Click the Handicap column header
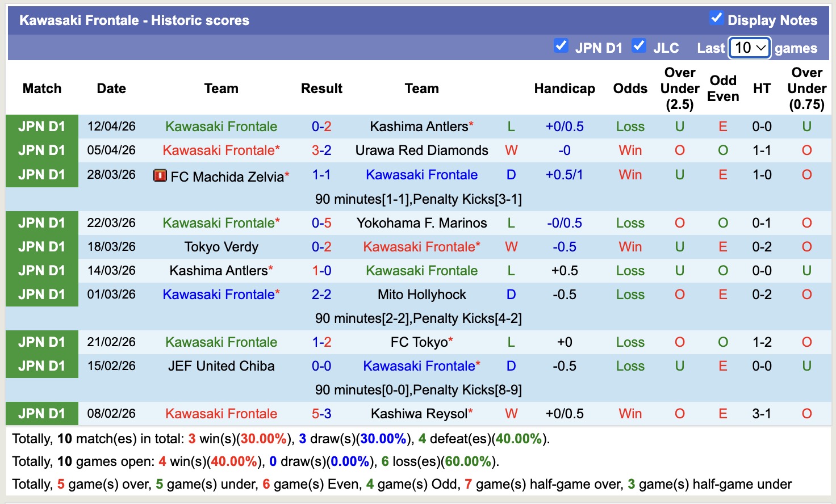The height and width of the screenshot is (504, 836). pos(564,89)
